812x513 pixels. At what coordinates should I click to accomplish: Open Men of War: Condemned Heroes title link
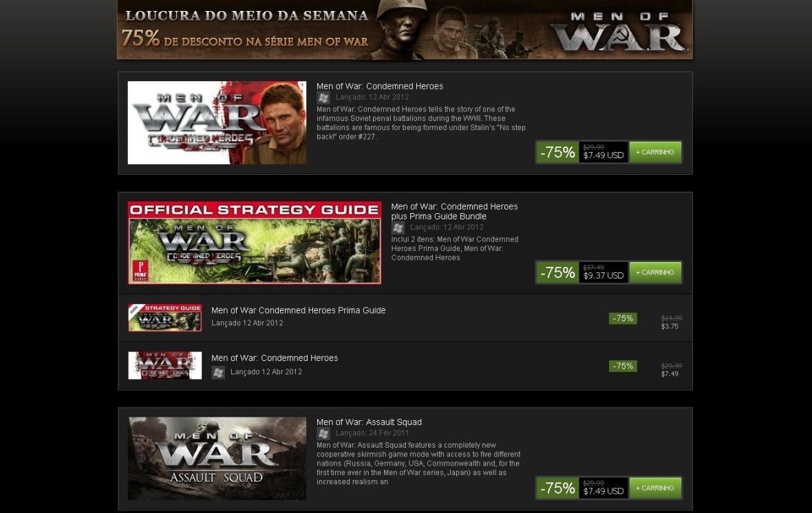[x=380, y=86]
